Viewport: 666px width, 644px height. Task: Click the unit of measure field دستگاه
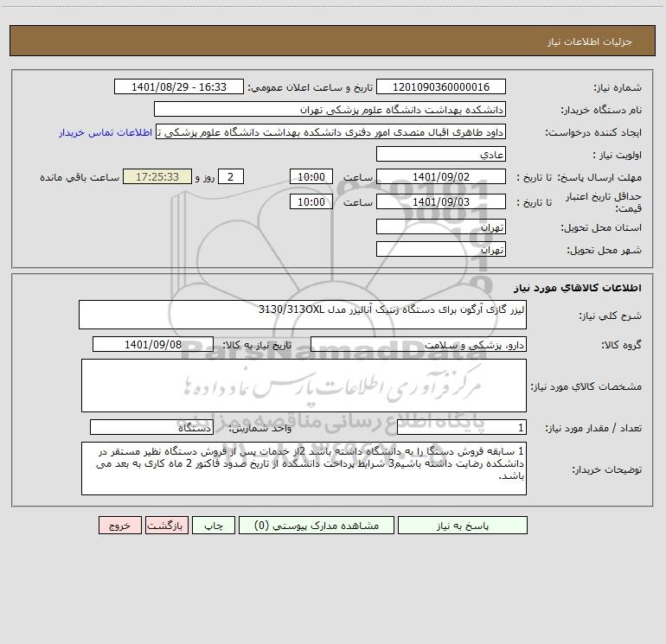coord(151,428)
